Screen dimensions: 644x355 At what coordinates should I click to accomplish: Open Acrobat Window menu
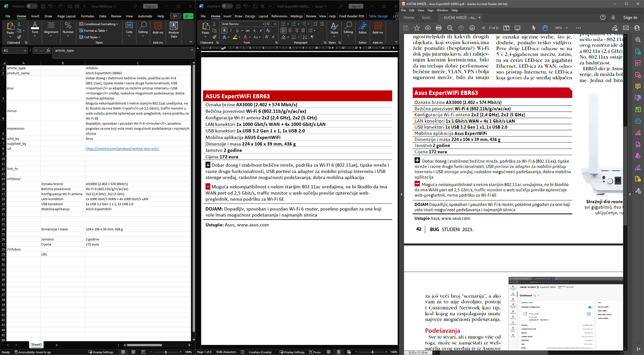coord(442,10)
